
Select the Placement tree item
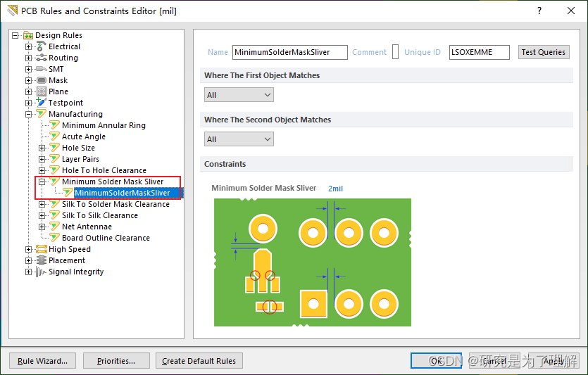[67, 260]
